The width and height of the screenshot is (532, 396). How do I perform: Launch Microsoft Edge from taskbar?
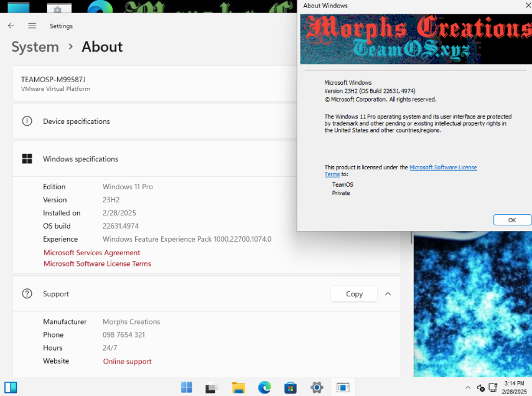click(x=264, y=387)
